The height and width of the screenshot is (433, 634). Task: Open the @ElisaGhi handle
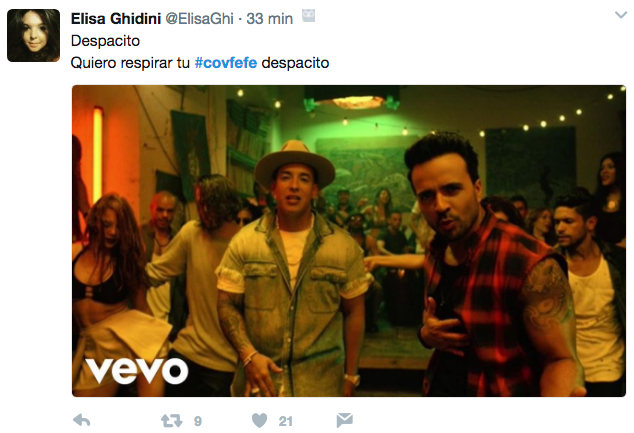click(x=199, y=19)
